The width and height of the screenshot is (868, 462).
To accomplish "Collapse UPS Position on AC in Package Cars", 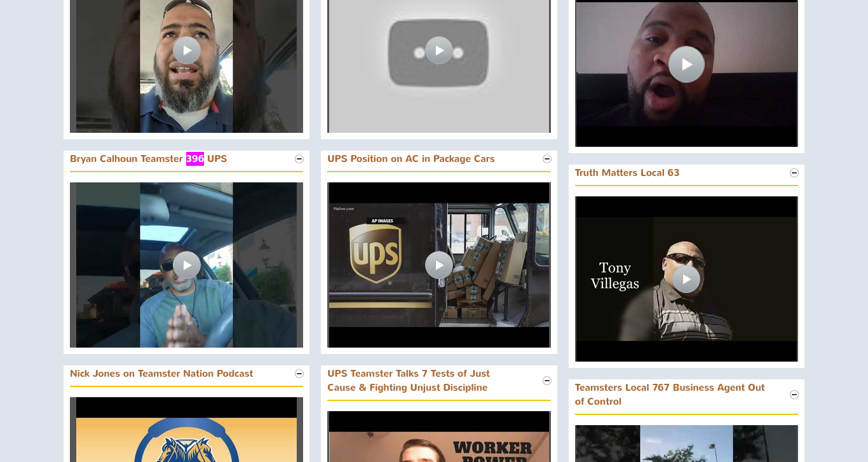I will (x=547, y=159).
